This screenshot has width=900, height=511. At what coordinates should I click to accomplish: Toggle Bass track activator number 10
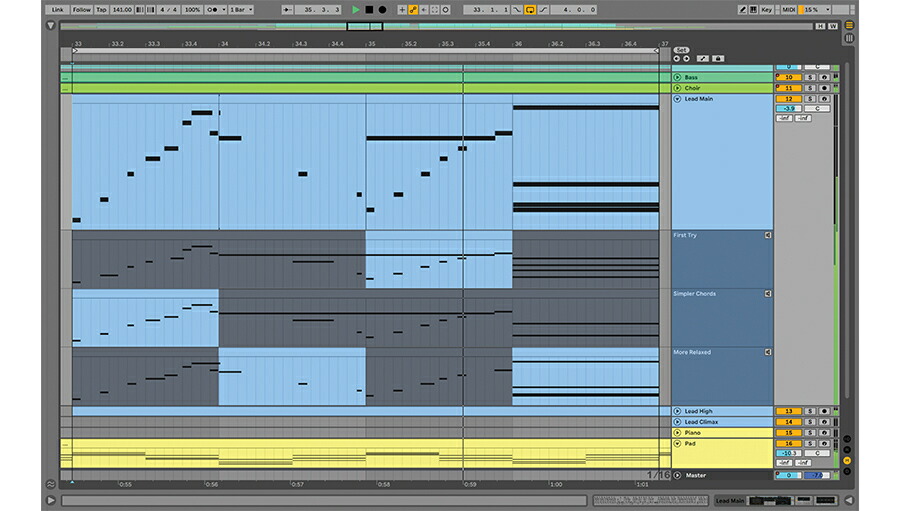coord(789,77)
